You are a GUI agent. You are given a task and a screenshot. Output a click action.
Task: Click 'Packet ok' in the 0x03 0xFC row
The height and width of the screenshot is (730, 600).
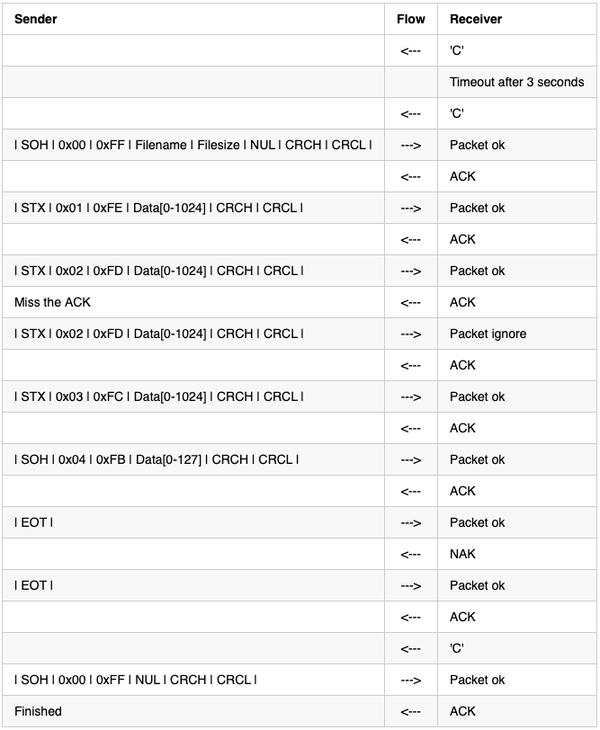(477, 397)
